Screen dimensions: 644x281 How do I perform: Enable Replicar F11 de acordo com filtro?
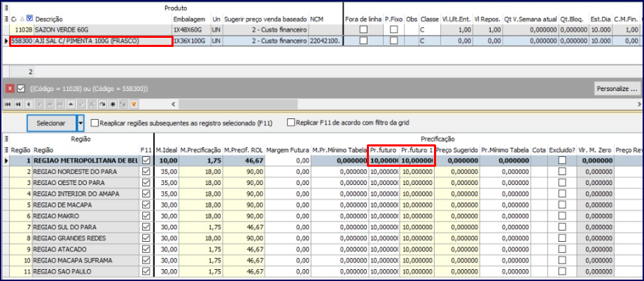tap(290, 122)
